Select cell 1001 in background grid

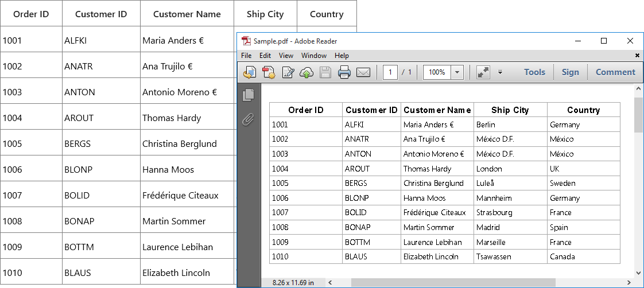click(x=31, y=40)
